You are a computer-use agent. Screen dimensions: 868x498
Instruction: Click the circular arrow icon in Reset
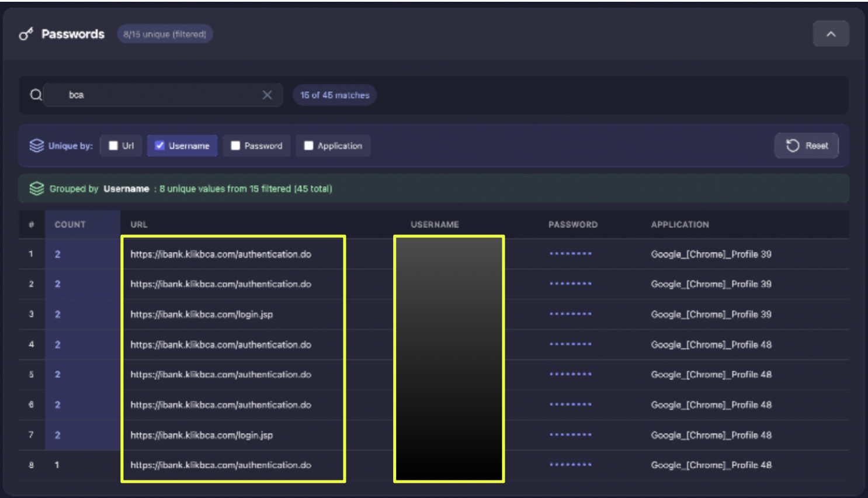(793, 146)
